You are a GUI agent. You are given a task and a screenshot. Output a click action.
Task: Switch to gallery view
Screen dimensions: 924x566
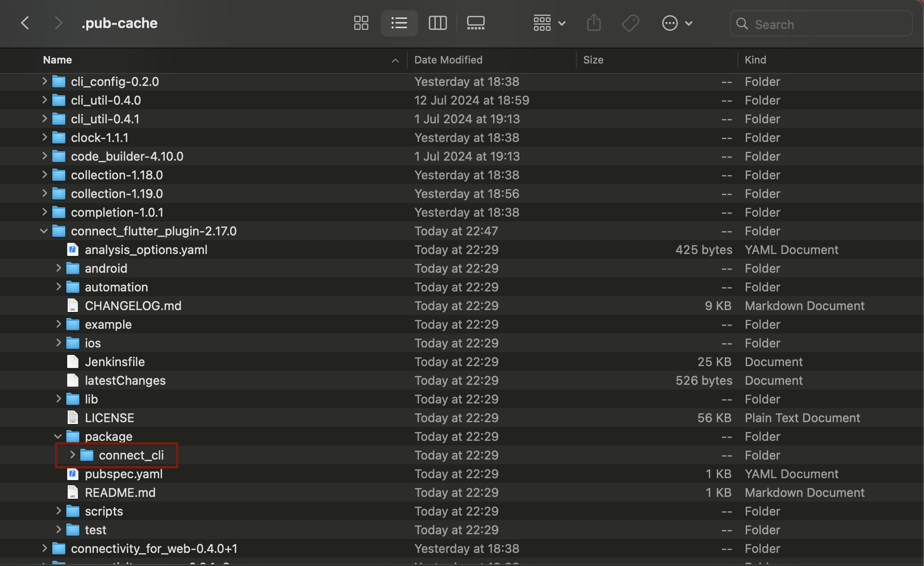[x=476, y=23]
